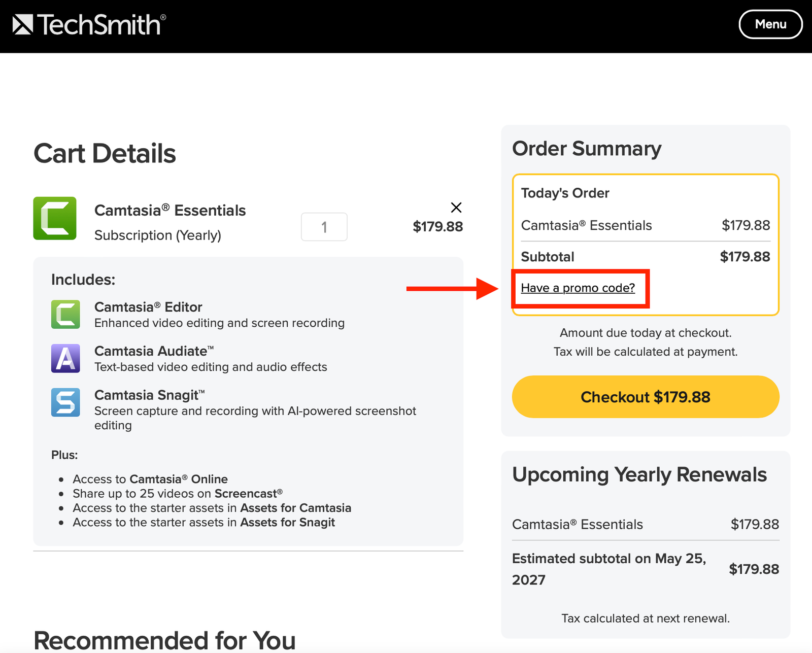Click the Camtasia Audiate heading text

(x=154, y=351)
